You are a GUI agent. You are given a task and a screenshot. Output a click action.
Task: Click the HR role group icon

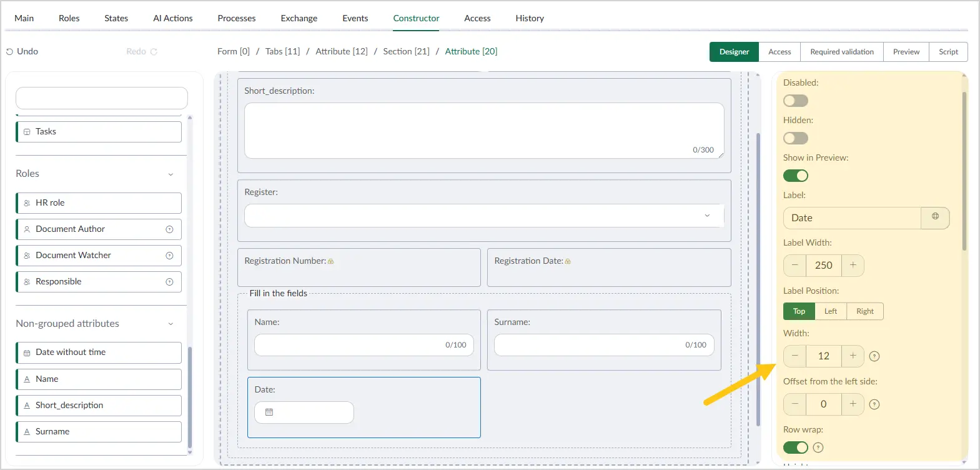(x=27, y=203)
